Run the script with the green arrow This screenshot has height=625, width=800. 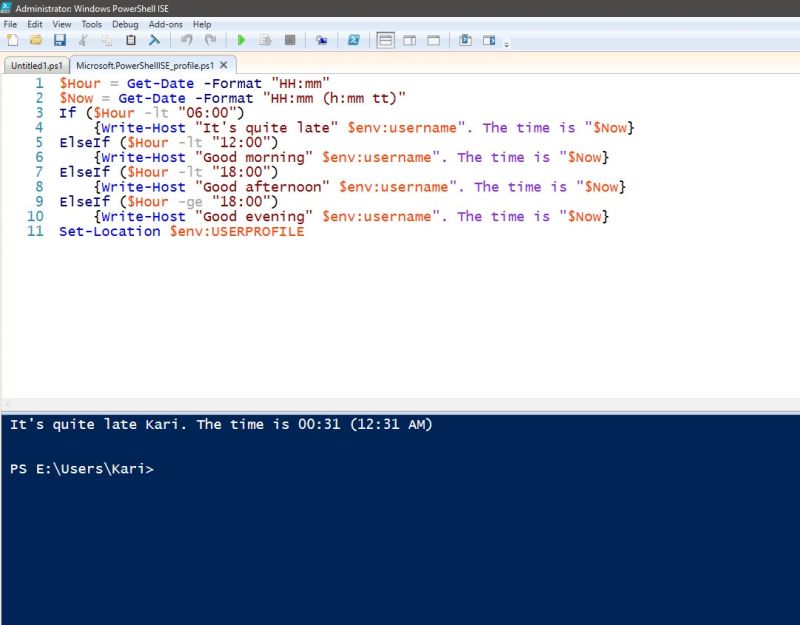[x=240, y=40]
